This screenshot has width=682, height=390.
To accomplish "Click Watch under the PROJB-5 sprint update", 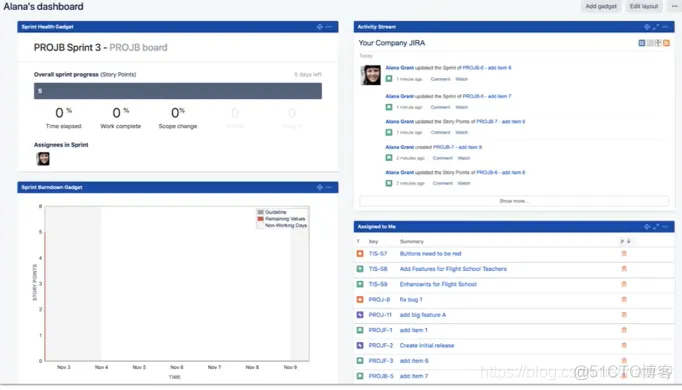I will (461, 107).
